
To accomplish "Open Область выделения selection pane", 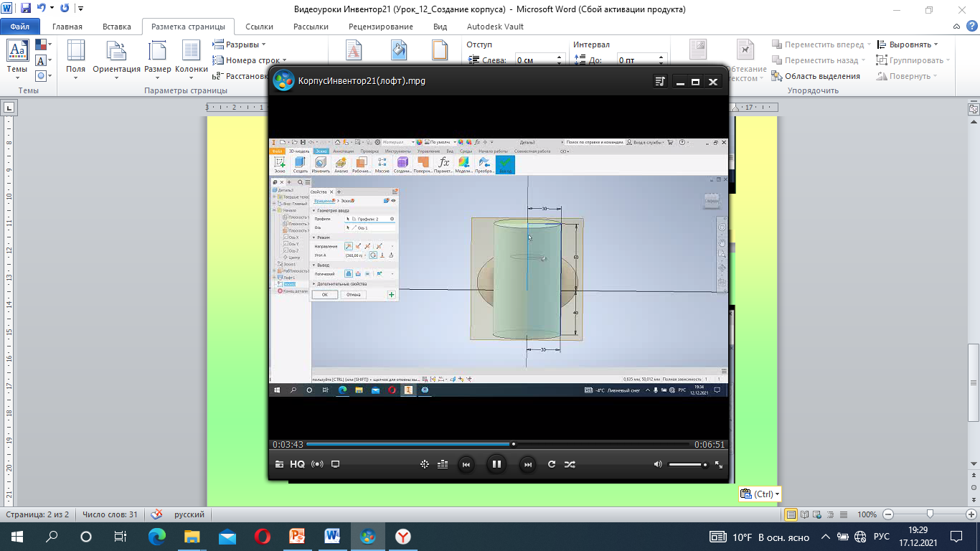I will [816, 76].
